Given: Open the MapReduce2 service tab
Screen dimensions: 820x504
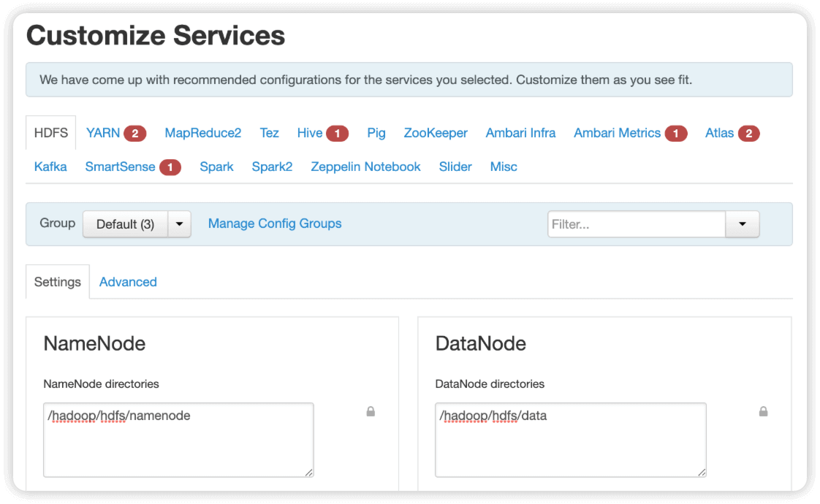Looking at the screenshot, I should (x=203, y=133).
